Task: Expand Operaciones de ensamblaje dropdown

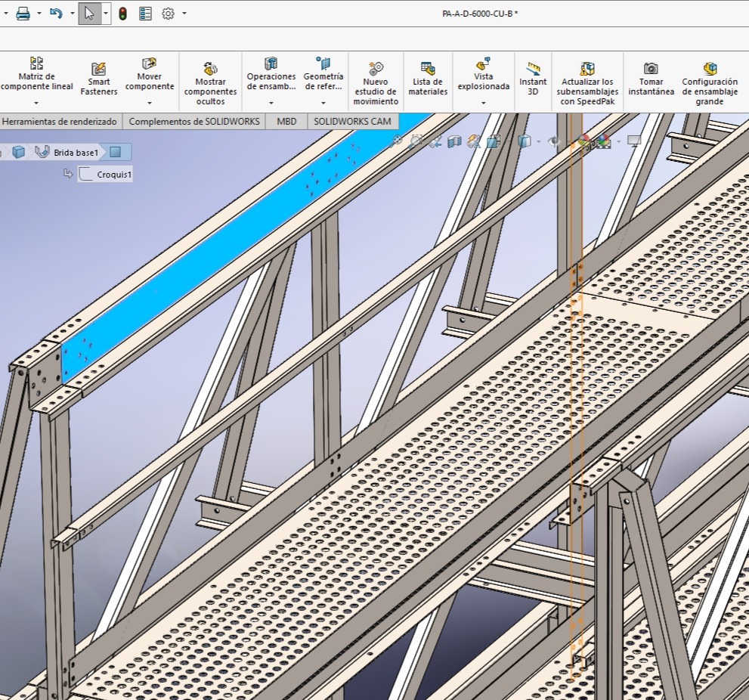Action: [271, 103]
